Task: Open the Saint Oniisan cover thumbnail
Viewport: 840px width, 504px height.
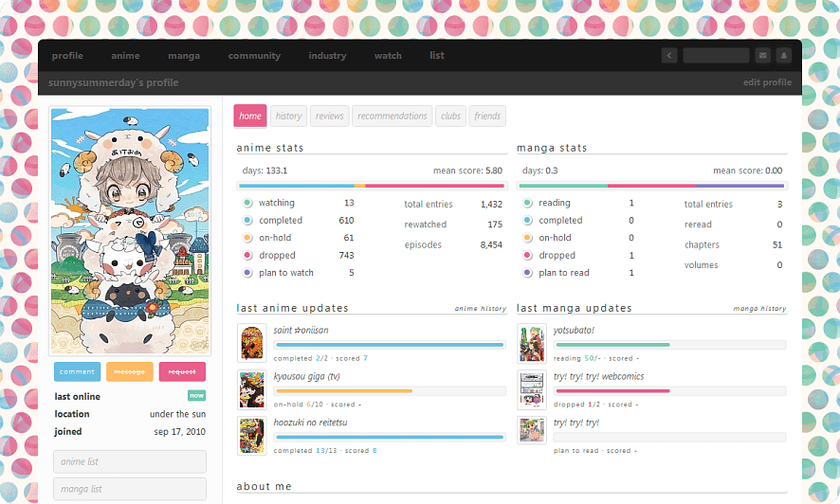Action: coord(251,343)
